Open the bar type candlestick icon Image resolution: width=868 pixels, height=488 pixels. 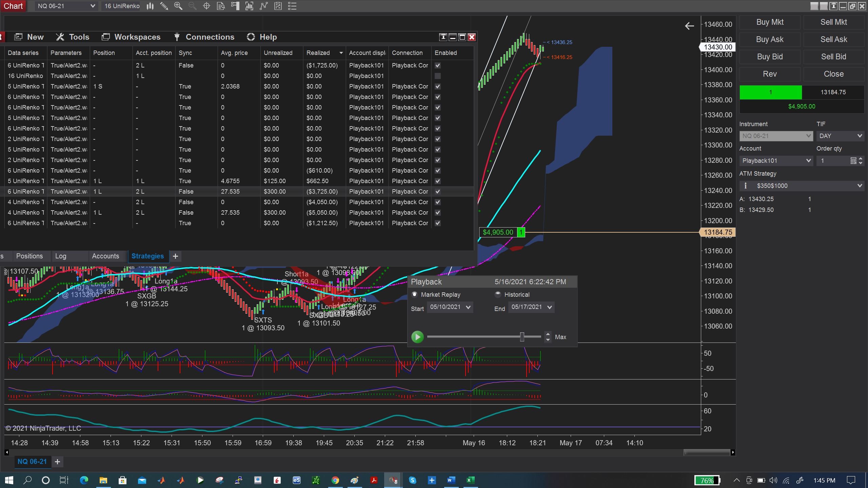click(150, 6)
